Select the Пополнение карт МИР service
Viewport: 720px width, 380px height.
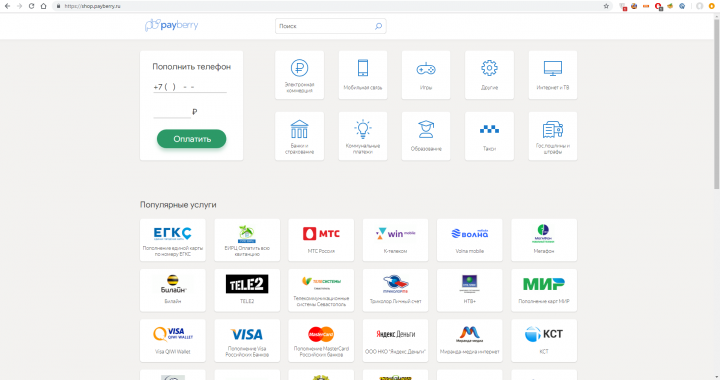[544, 291]
